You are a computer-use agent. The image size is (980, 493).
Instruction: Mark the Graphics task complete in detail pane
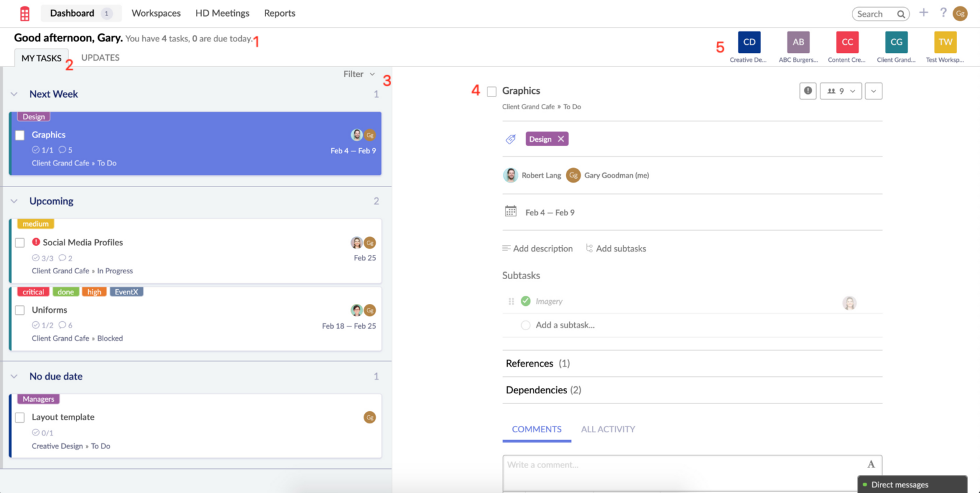point(491,91)
